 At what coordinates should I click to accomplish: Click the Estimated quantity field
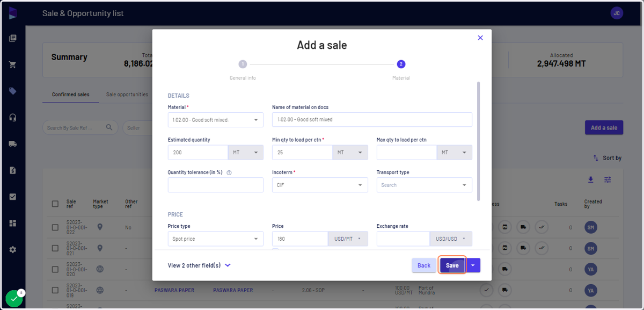pos(198,153)
